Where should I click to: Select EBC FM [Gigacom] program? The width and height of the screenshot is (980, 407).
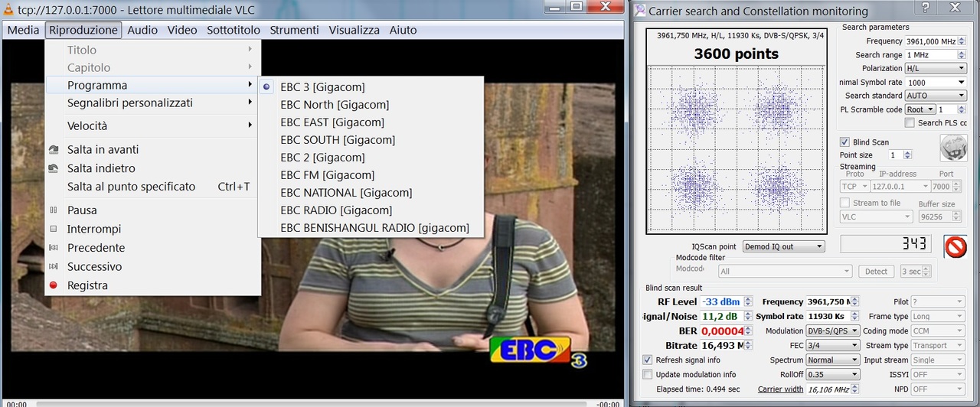coord(371,175)
